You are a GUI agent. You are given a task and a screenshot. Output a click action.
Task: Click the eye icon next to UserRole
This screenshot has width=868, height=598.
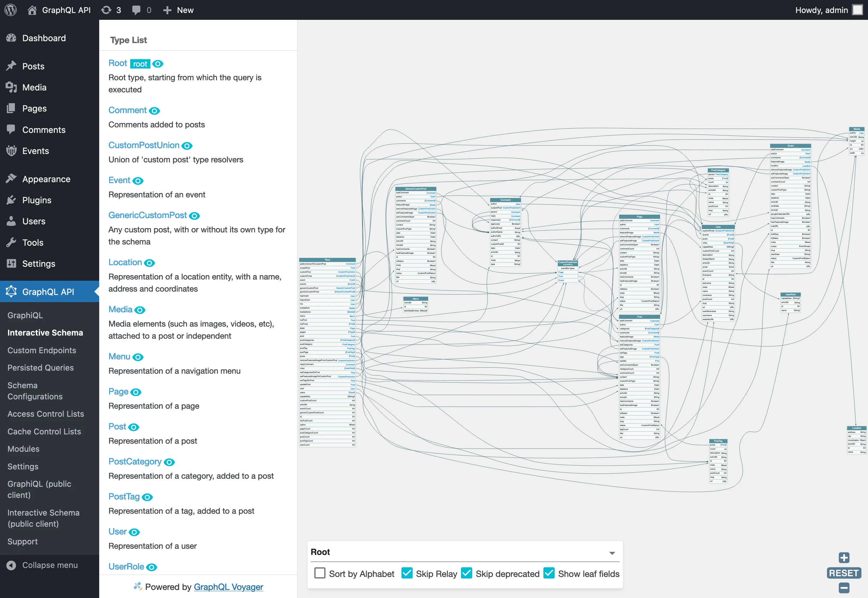coord(151,567)
